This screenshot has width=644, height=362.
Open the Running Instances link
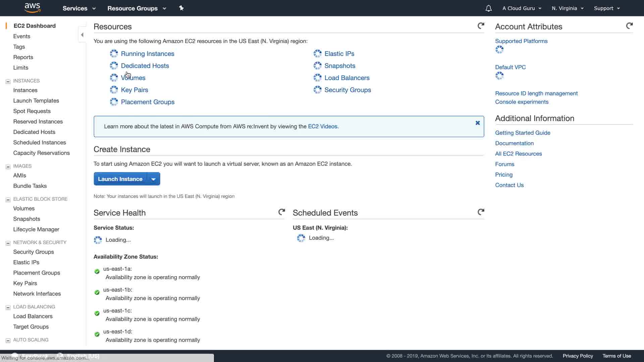tap(147, 54)
